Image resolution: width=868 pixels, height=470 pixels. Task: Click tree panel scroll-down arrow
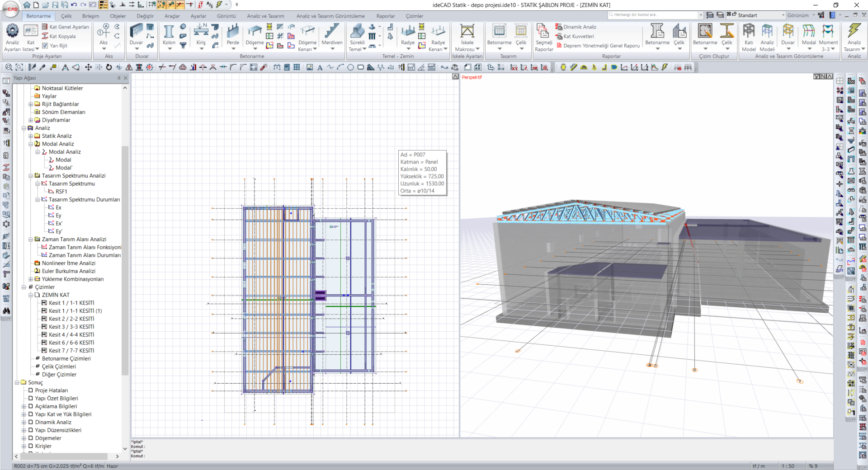(125, 449)
